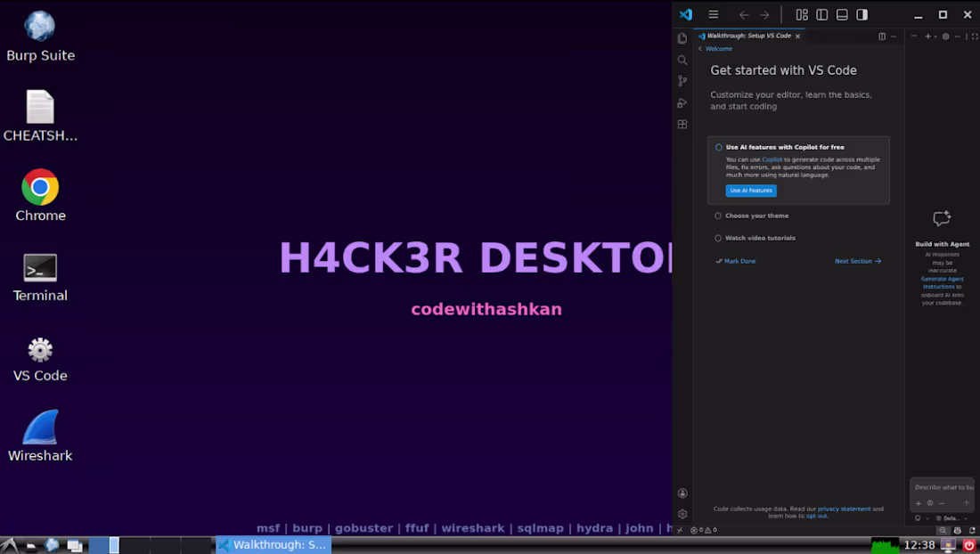980x554 pixels.
Task: Launch the web browser globe in taskbar
Action: [x=52, y=545]
